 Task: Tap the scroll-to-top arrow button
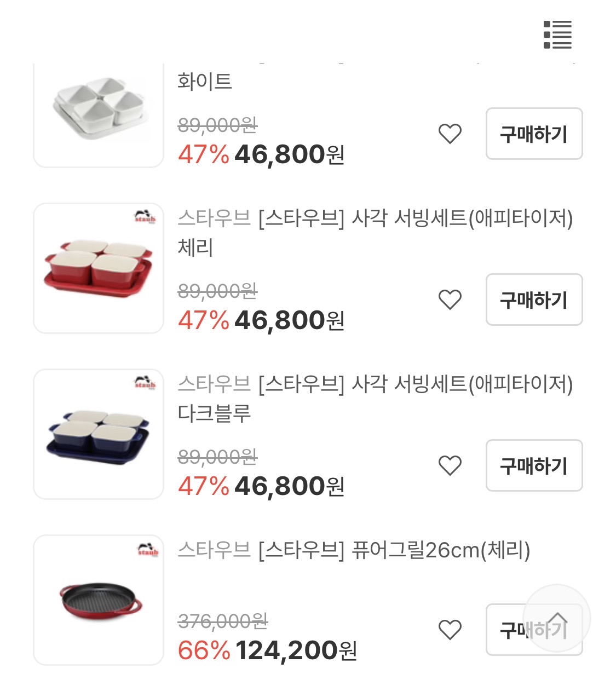tap(557, 618)
